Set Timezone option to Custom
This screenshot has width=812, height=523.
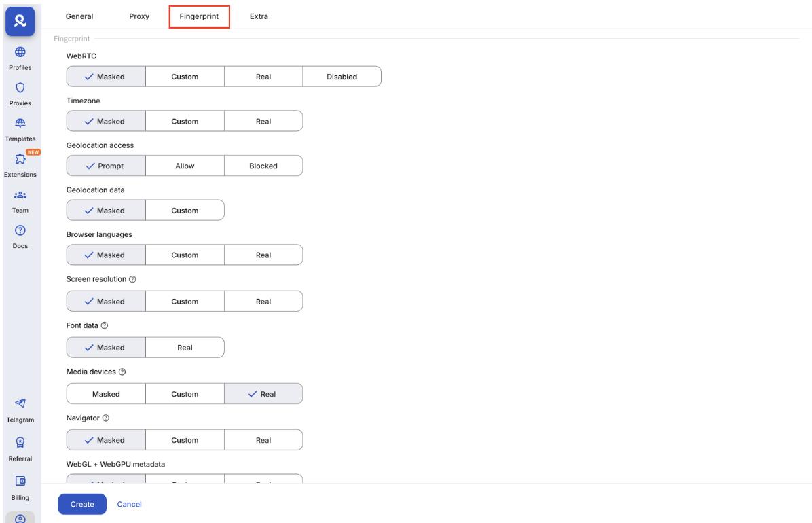pyautogui.click(x=185, y=122)
